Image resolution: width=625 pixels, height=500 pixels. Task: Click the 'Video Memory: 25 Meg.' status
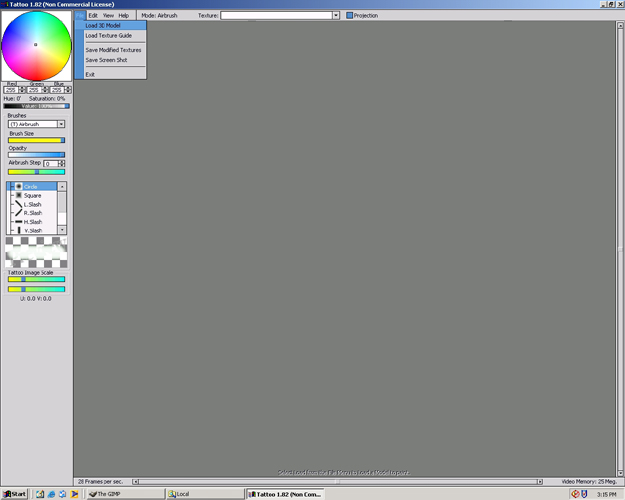coord(589,482)
